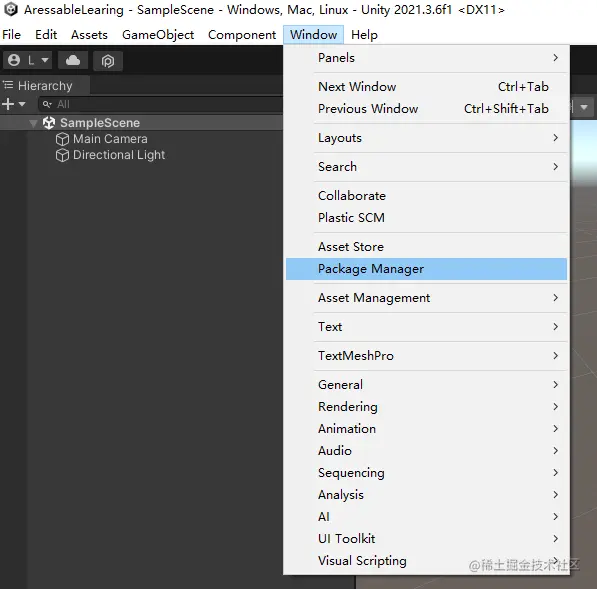Open the File menu

[x=11, y=35]
